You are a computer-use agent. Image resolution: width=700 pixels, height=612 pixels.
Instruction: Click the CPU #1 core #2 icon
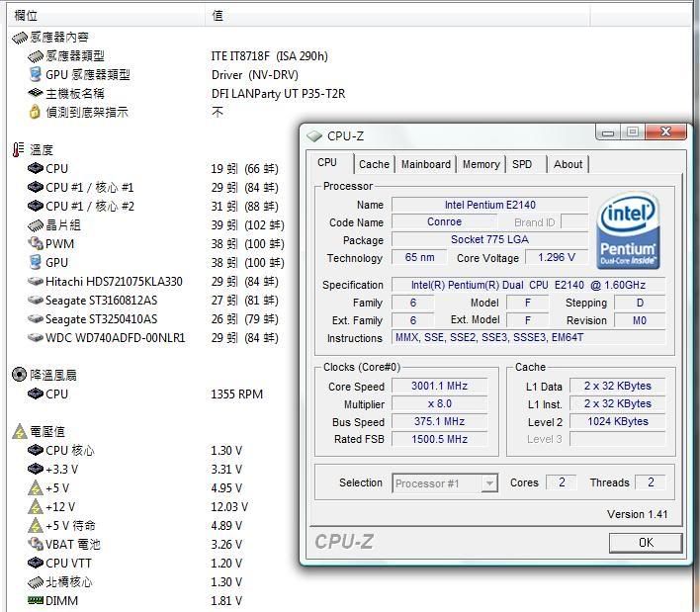36,206
